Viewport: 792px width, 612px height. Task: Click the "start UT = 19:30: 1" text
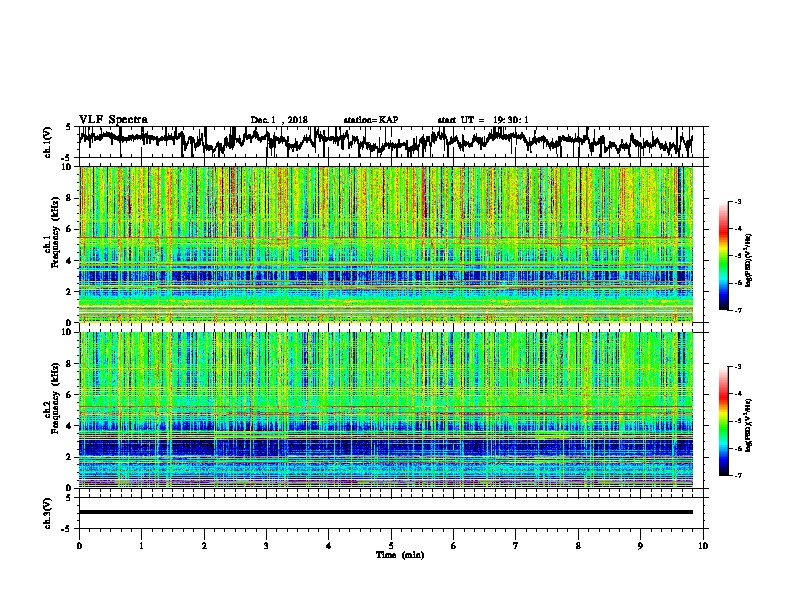click(483, 120)
